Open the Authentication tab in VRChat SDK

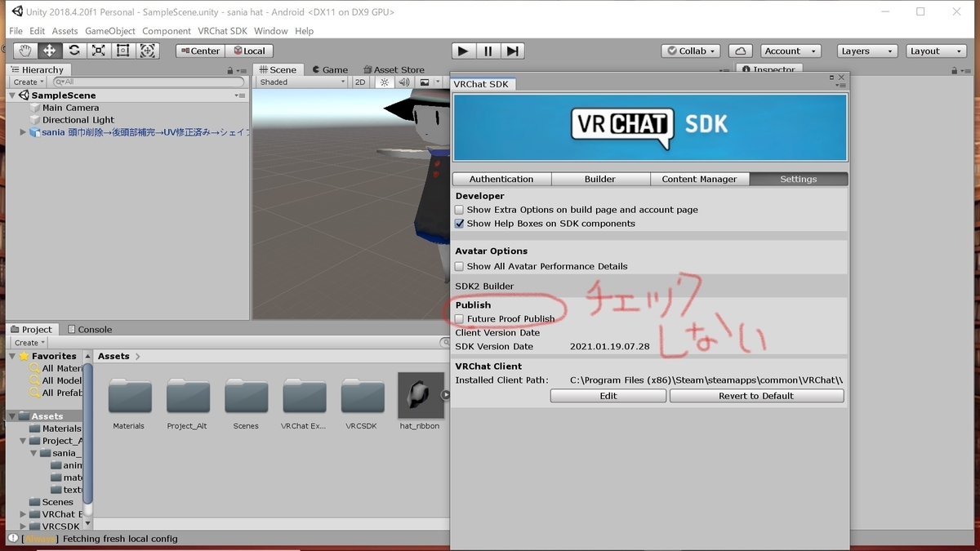501,179
